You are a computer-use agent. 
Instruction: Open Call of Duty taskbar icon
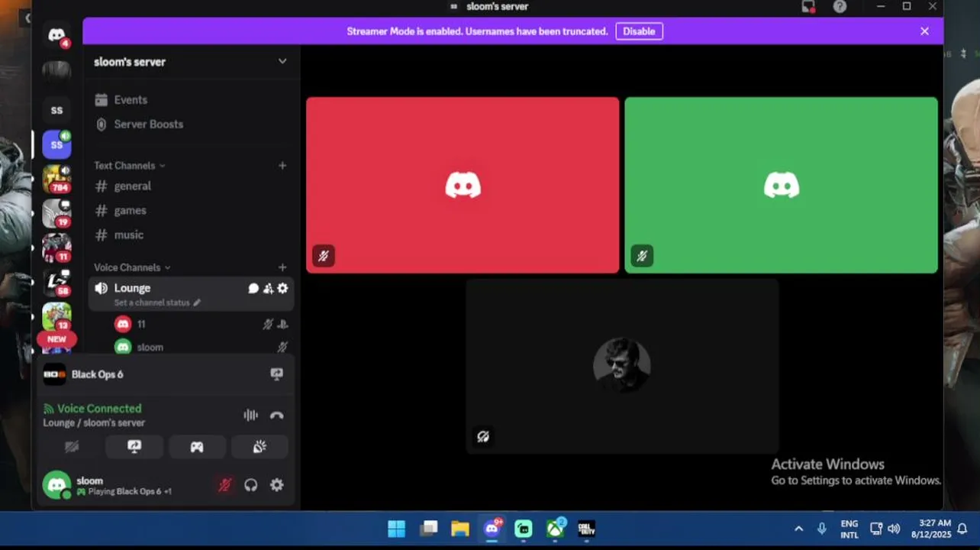point(586,529)
